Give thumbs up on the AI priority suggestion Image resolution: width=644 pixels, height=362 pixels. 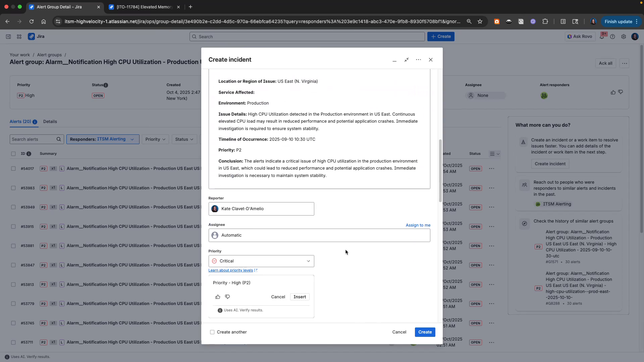[x=218, y=297]
